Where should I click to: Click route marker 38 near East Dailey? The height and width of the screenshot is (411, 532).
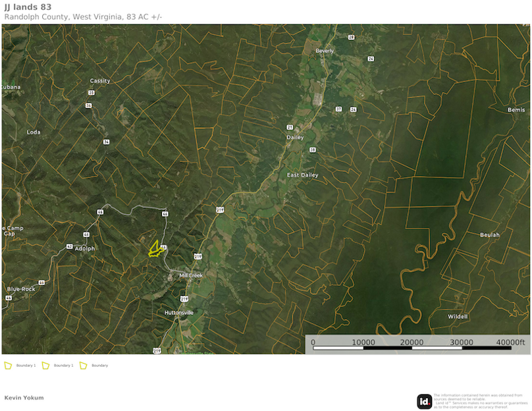[313, 150]
